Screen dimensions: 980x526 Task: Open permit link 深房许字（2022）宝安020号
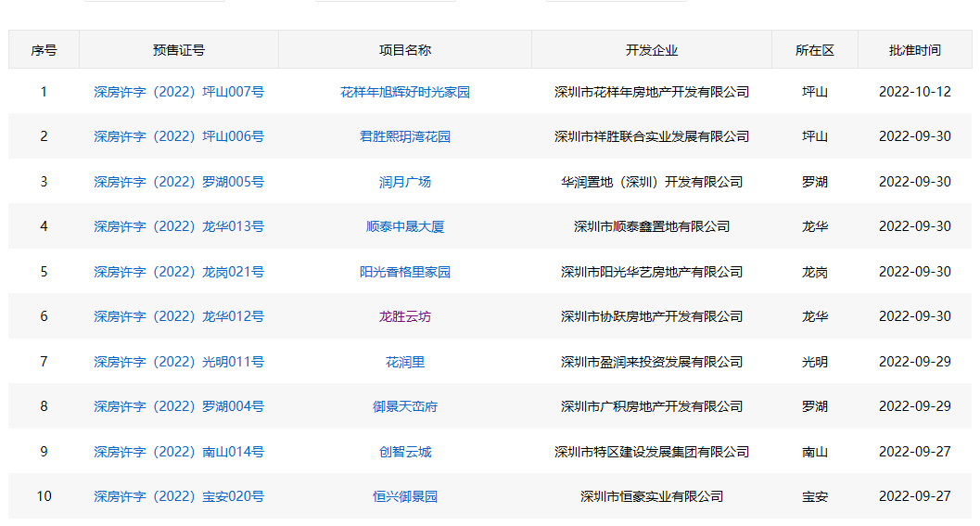coord(179,496)
